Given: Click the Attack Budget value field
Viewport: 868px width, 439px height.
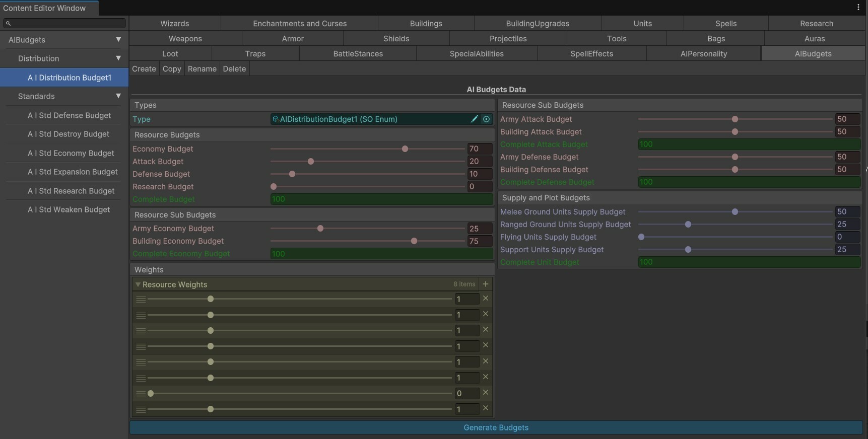Looking at the screenshot, I should point(479,162).
